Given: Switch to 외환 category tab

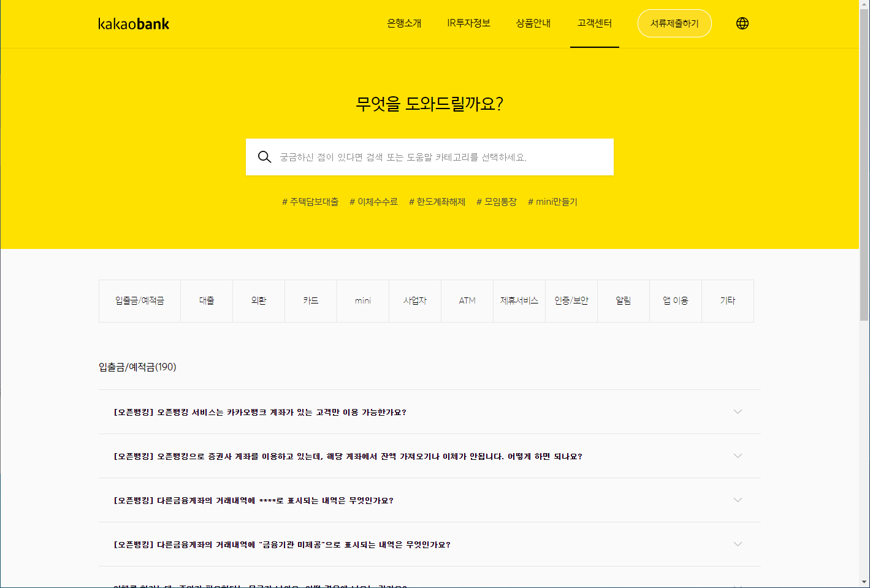Looking at the screenshot, I should (259, 301).
